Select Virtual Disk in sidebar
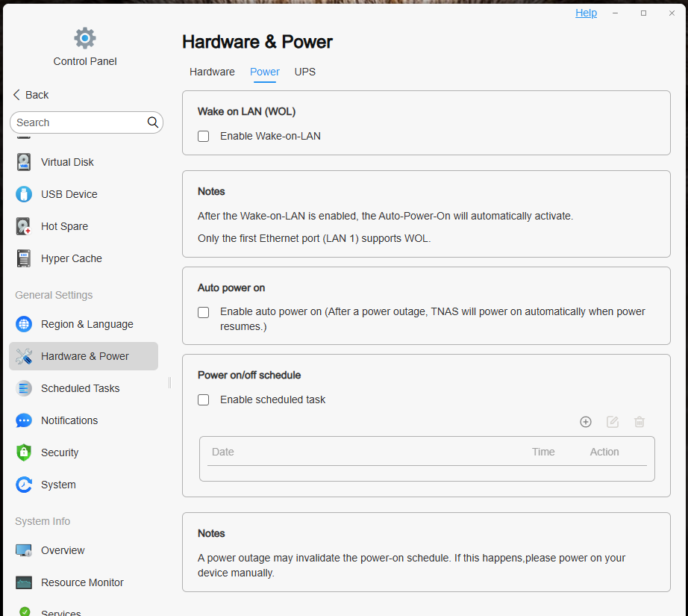Image resolution: width=688 pixels, height=616 pixels. coord(84,162)
